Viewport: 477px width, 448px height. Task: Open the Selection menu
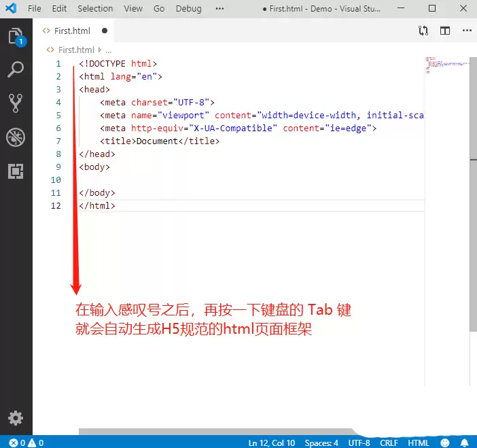[95, 9]
